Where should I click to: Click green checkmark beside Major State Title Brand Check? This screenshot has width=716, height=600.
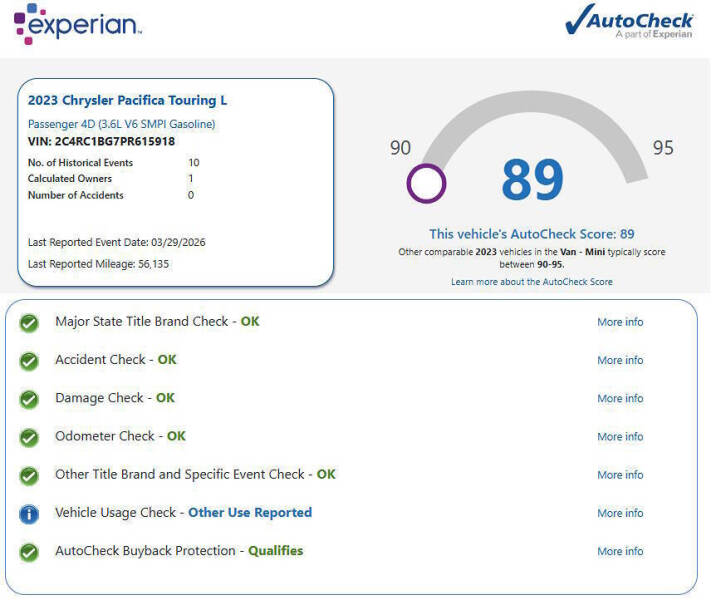[29, 323]
